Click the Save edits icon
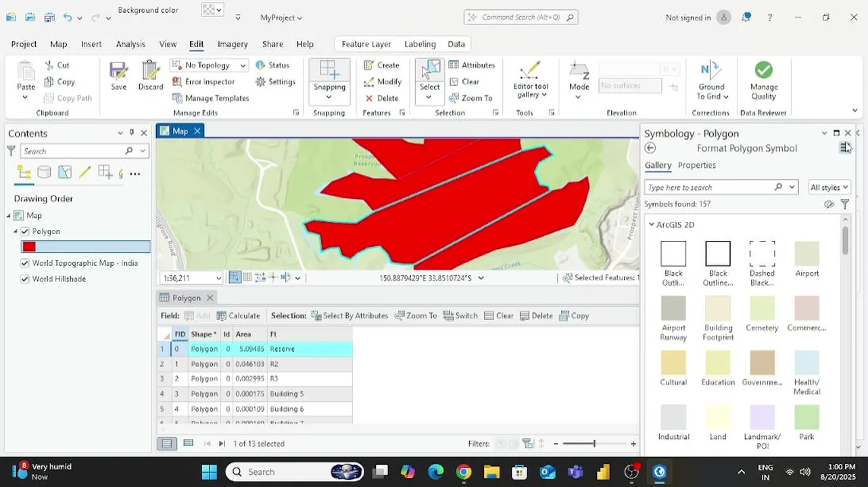Image resolution: width=868 pixels, height=487 pixels. 118,76
